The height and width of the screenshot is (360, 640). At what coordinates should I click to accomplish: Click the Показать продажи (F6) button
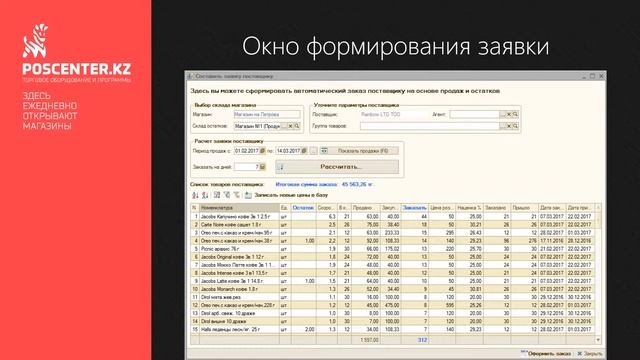coord(359,151)
